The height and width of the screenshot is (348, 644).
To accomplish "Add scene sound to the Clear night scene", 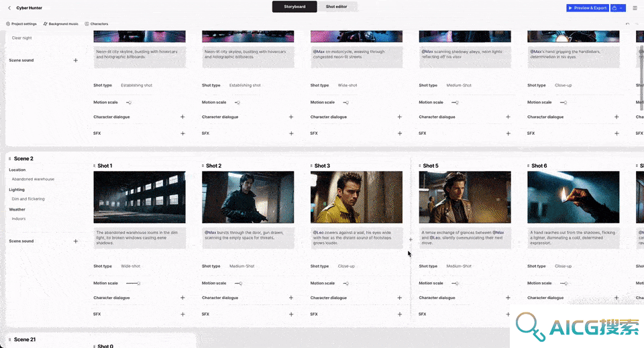I will coord(76,60).
